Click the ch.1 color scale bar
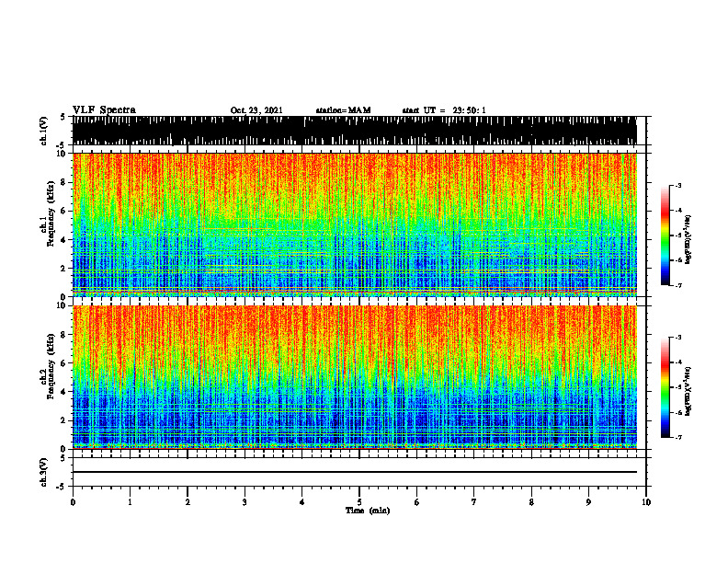Viewport: 728px width, 563px height. [x=665, y=236]
